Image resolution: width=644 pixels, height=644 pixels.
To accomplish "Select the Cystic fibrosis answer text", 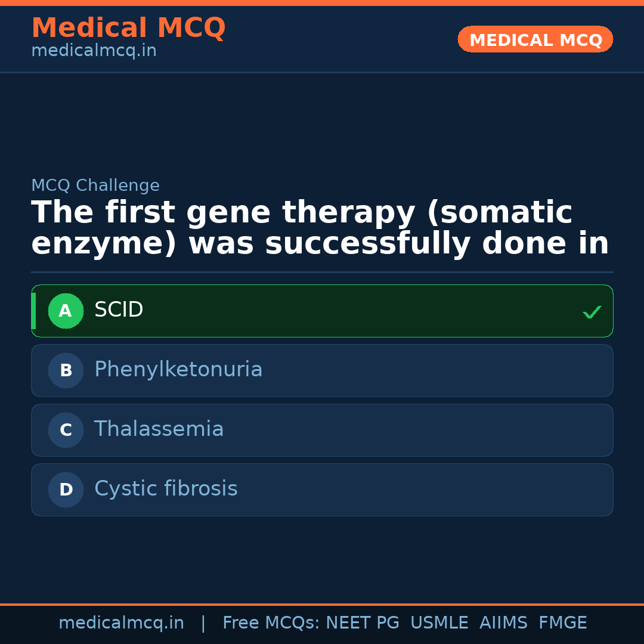I will pos(166,489).
